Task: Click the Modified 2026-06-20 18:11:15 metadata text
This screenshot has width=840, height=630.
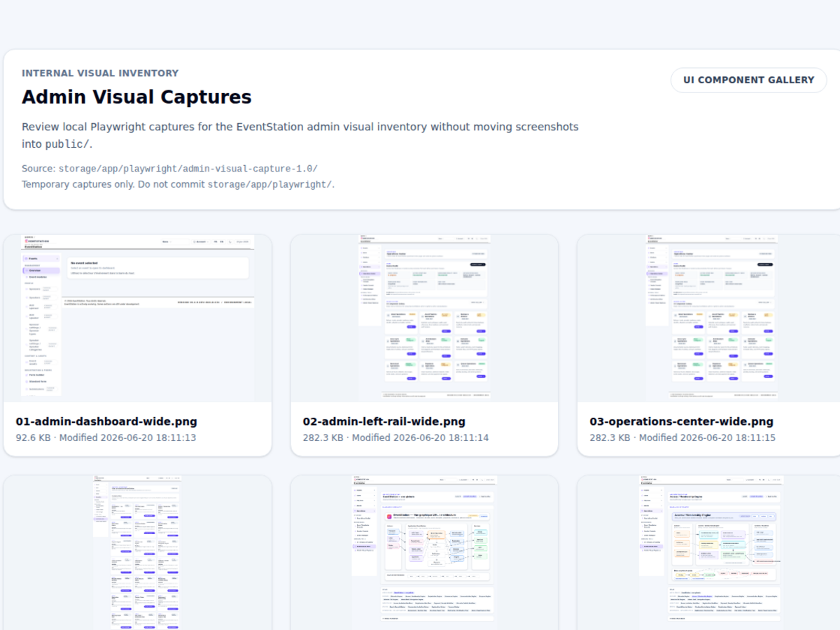Action: pos(708,438)
